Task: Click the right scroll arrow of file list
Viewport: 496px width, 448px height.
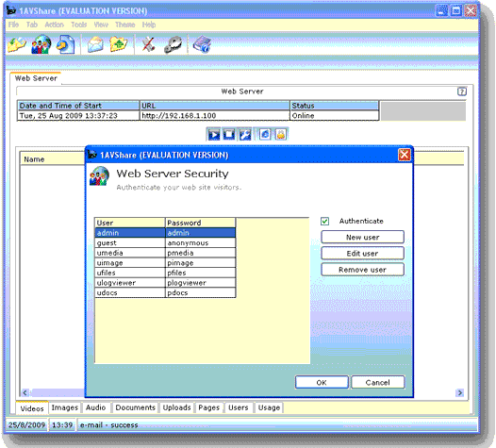Action: [460, 392]
